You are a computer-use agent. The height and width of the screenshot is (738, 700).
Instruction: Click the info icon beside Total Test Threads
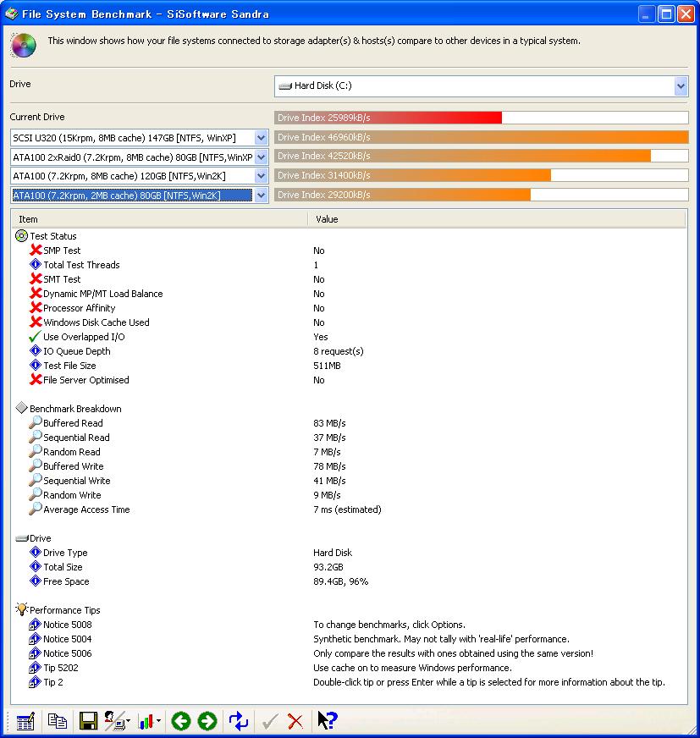pyautogui.click(x=36, y=265)
